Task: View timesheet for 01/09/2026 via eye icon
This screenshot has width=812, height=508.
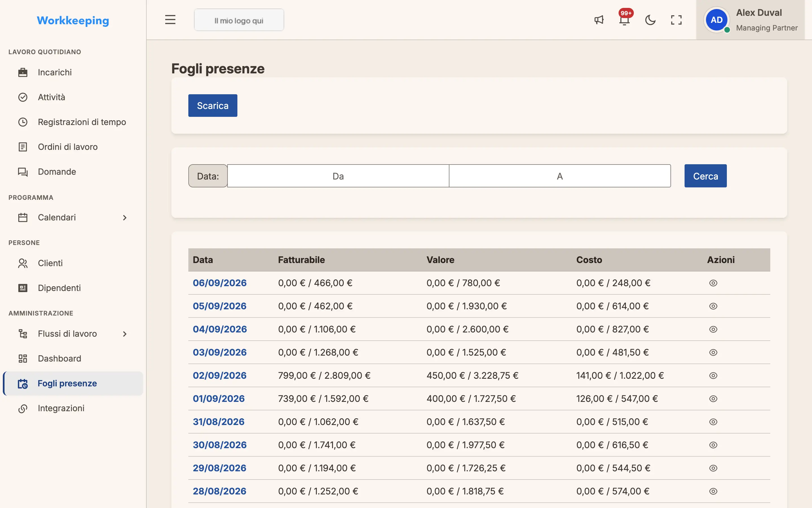Action: (713, 398)
